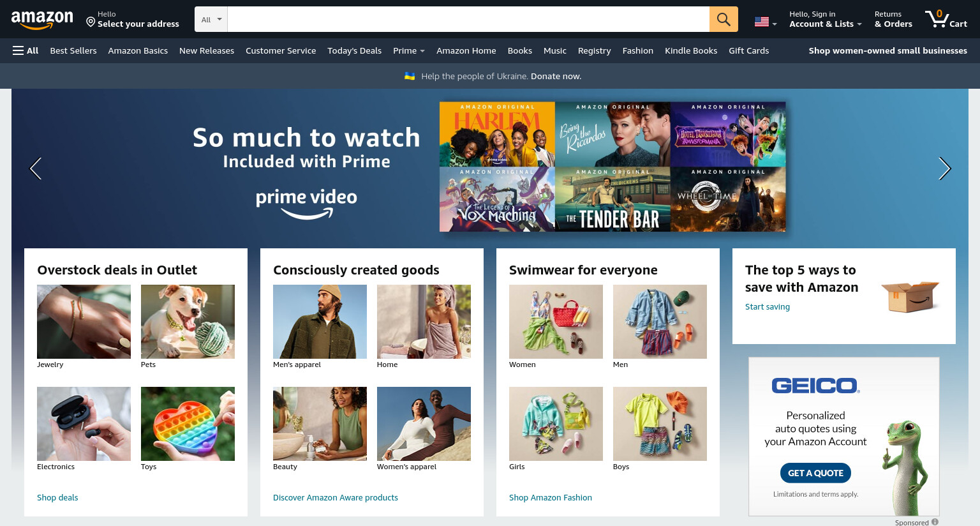980x526 pixels.
Task: Click the GEICO Get a Quote button
Action: [815, 473]
